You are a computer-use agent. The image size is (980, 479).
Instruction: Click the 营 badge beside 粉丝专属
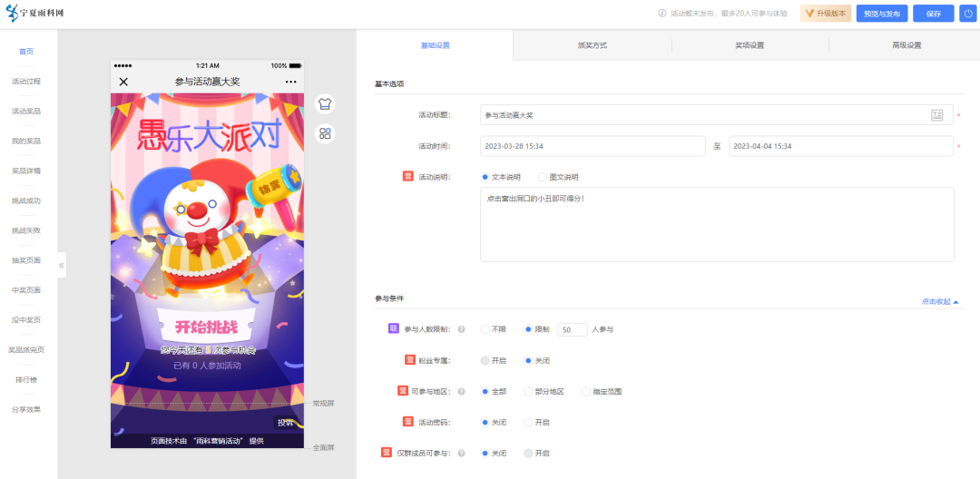pyautogui.click(x=410, y=360)
